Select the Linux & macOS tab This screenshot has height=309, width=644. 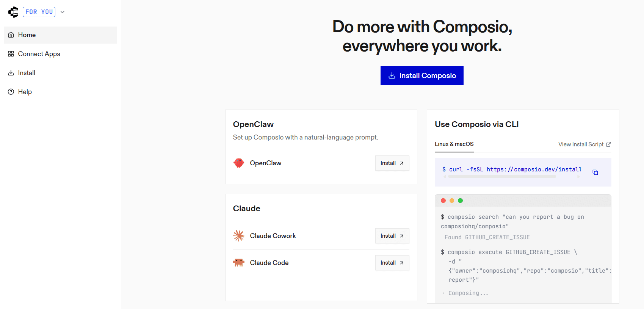pos(454,144)
